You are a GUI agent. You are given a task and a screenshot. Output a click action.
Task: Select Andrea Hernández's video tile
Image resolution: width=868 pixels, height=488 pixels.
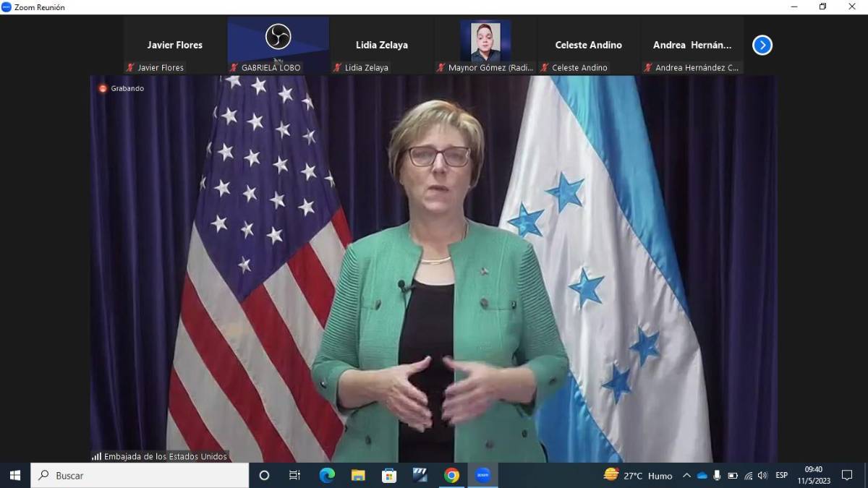click(x=692, y=40)
